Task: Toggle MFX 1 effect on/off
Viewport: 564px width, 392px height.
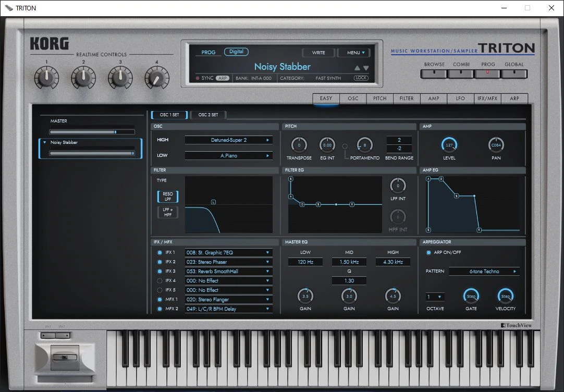Action: coord(160,300)
